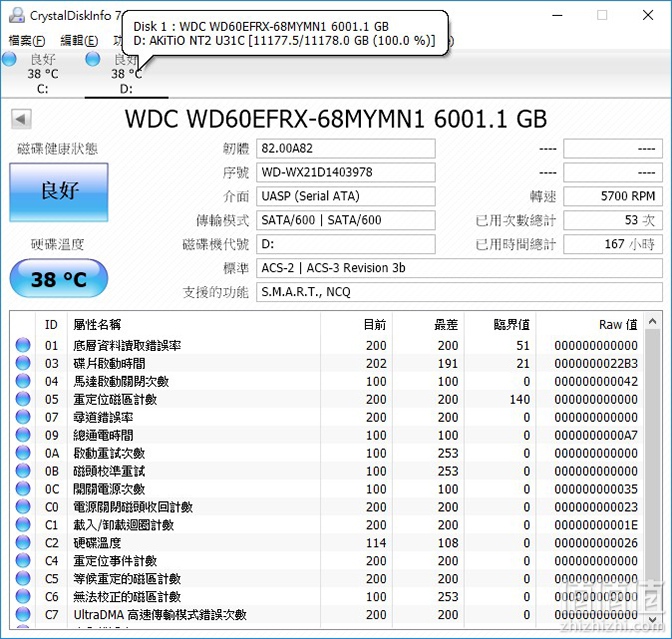Click the C: drive blue status orb
The width and height of the screenshot is (672, 639).
pos(9,59)
